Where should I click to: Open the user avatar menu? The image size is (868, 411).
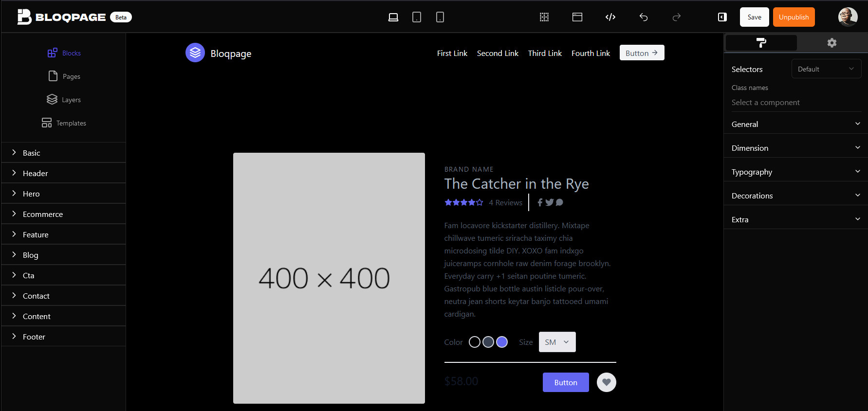point(848,17)
